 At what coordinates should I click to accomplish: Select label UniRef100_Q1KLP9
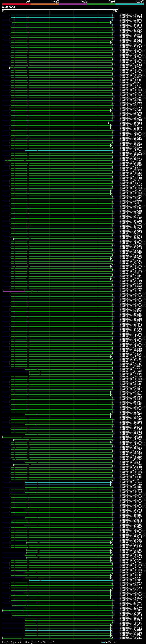pos(131,138)
